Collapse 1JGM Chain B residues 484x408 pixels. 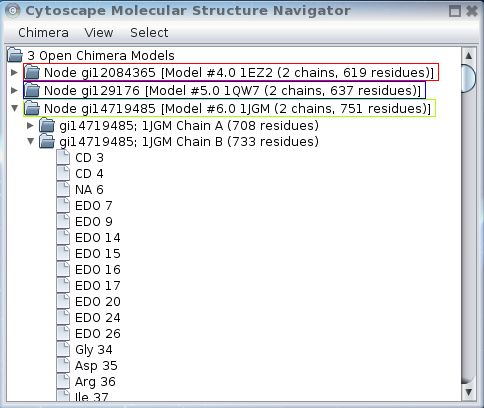(30, 141)
